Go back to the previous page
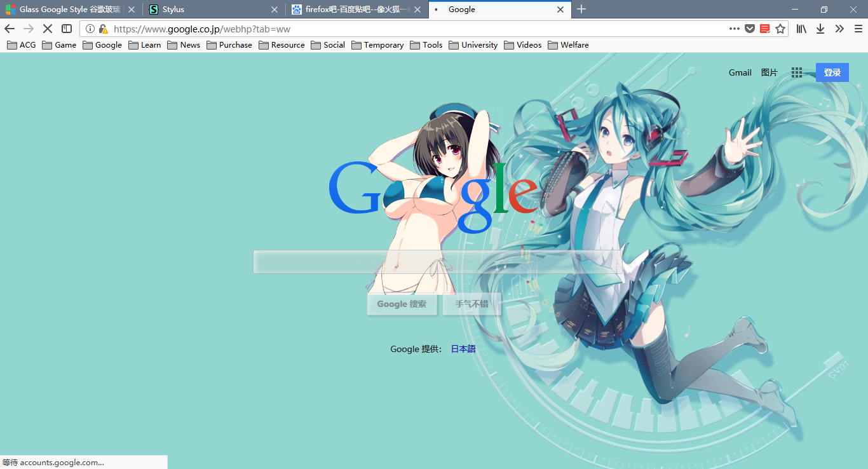This screenshot has height=469, width=868. point(10,29)
